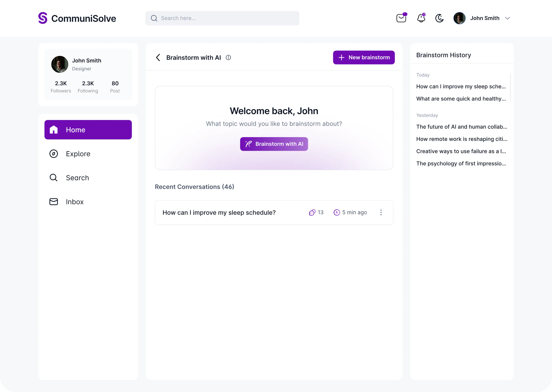Screen dimensions: 552x392
Task: View the 2.3K Followers count
Action: [x=61, y=87]
